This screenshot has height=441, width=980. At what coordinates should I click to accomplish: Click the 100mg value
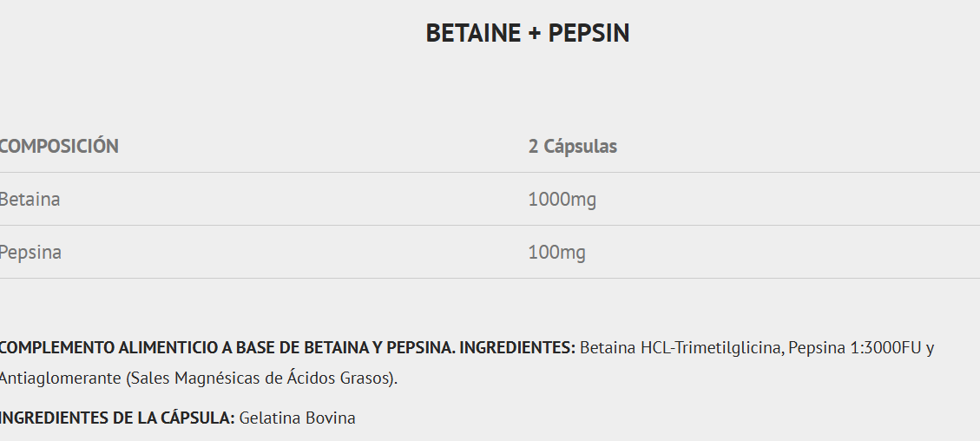click(x=556, y=253)
